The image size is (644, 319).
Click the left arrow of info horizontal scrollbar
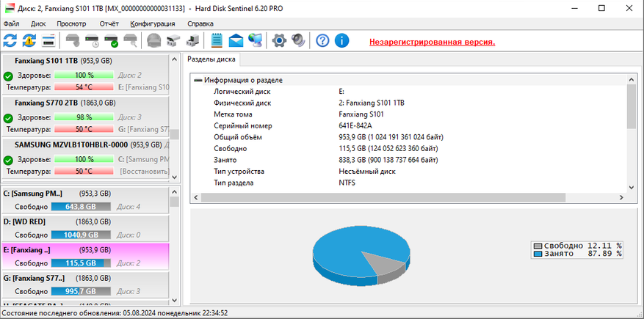[x=195, y=197]
